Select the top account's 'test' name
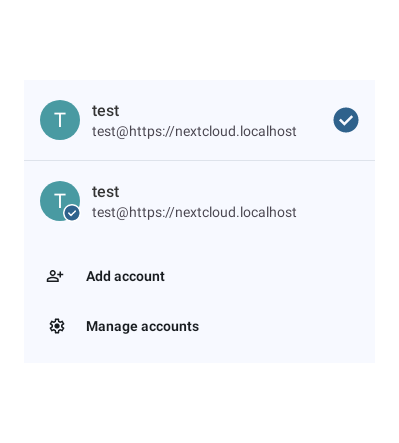The height and width of the screenshot is (443, 399). (x=105, y=111)
